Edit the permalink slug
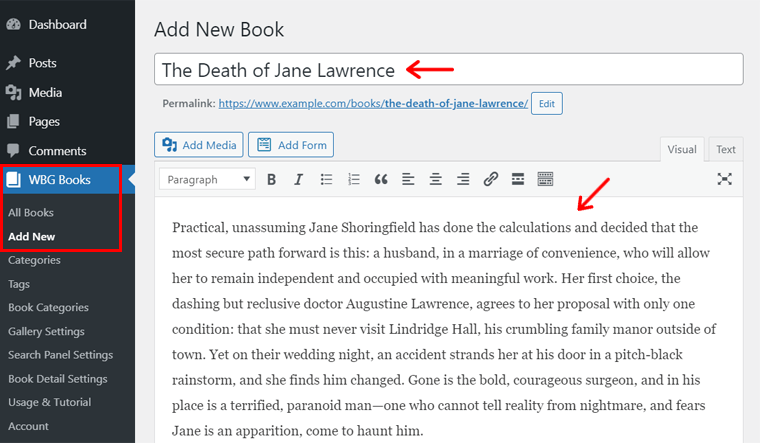Image resolution: width=760 pixels, height=443 pixels. [x=547, y=103]
